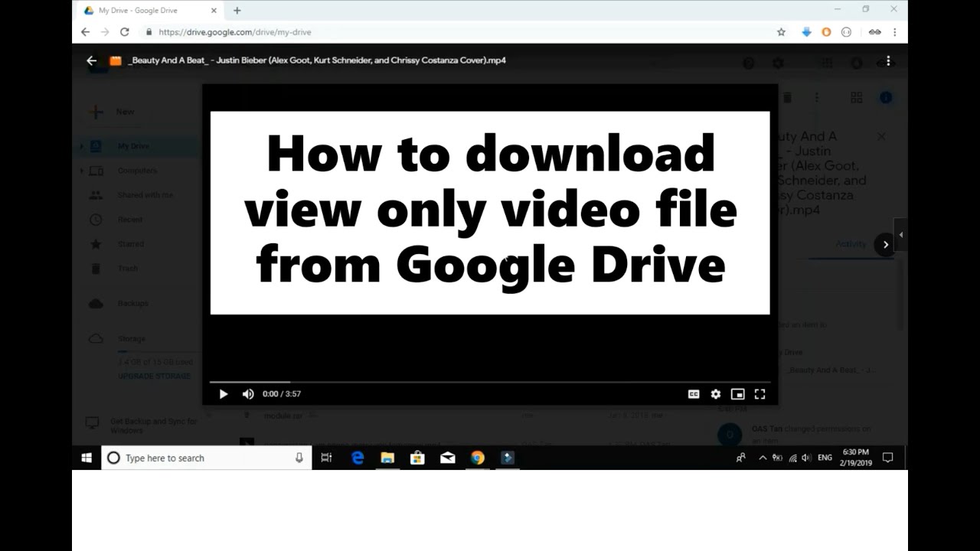Expand the Computers tree arrow
The image size is (980, 551).
coord(82,171)
